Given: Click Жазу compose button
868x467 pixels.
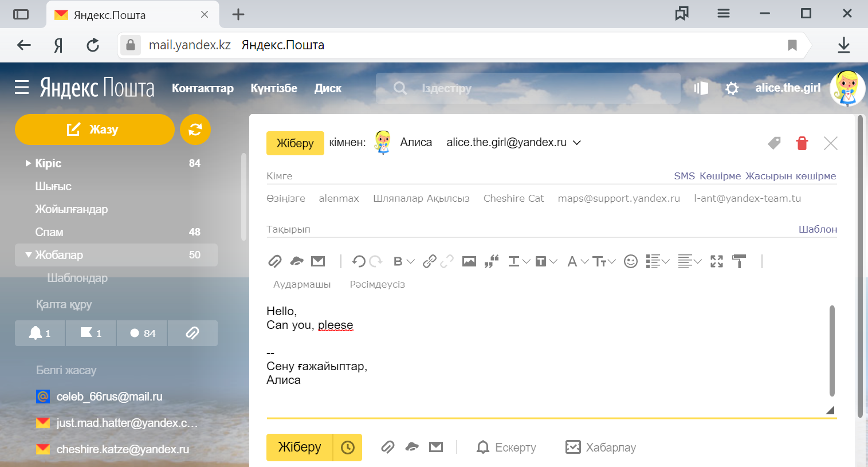Looking at the screenshot, I should point(95,129).
